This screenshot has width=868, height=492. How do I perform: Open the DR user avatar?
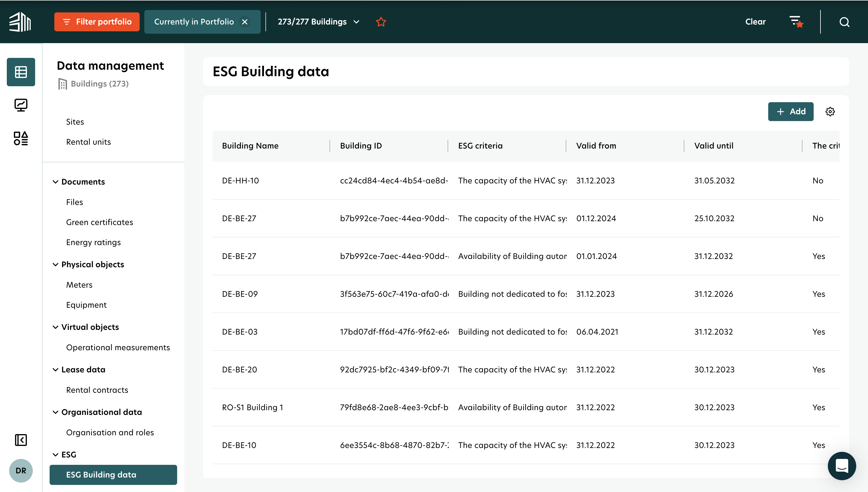21,470
